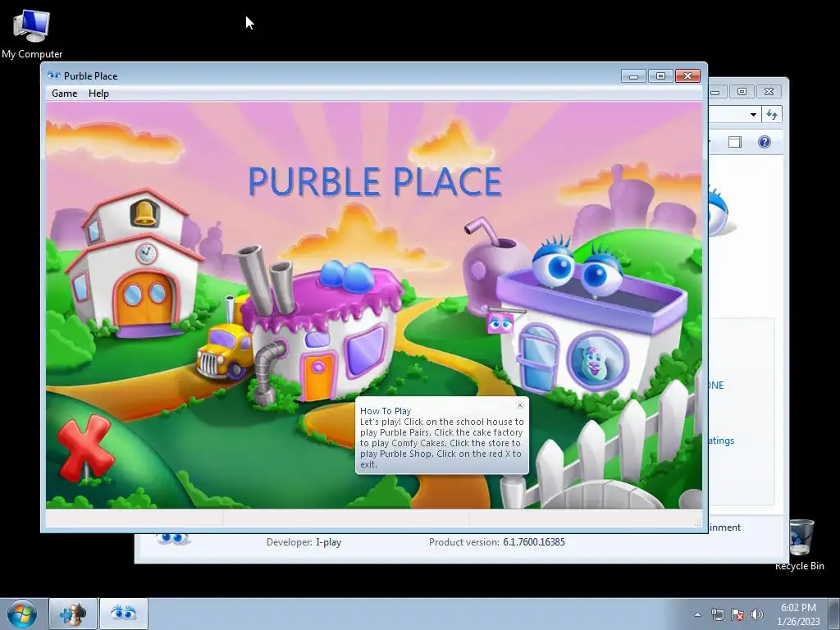Expand address bar dropdown in background window
This screenshot has width=840, height=630.
point(753,114)
